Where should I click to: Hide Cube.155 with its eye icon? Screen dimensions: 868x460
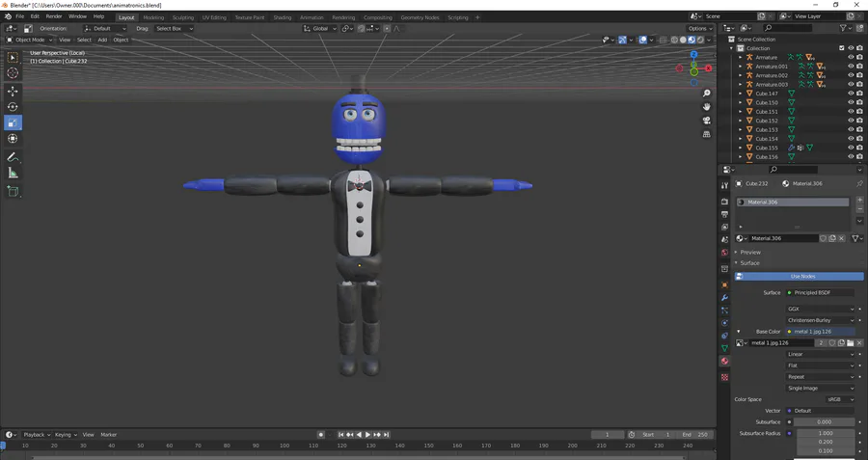point(851,148)
